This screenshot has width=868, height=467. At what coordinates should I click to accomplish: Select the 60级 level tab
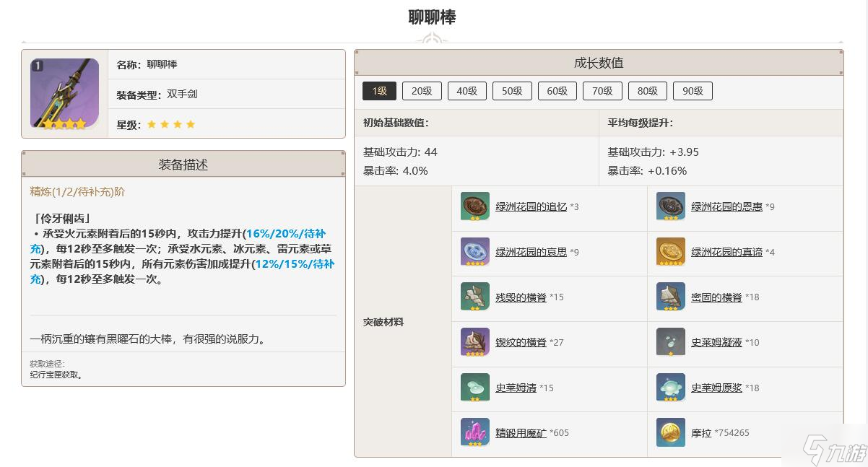tap(557, 91)
